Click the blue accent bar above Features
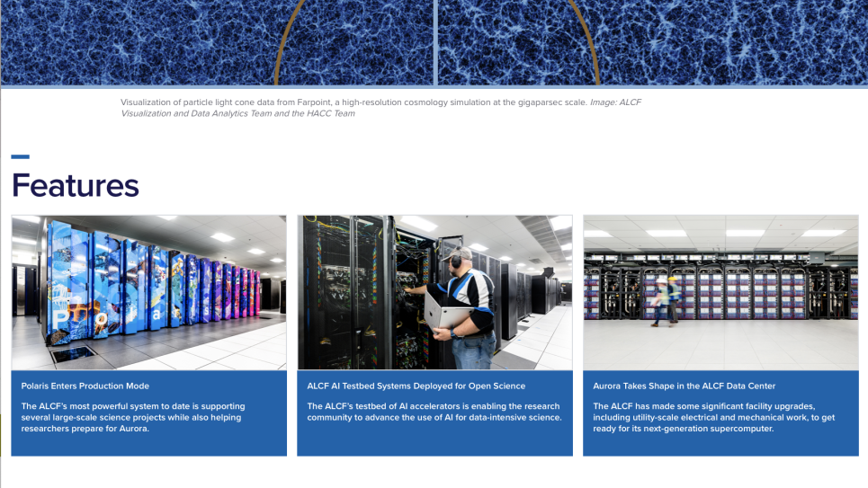 (x=20, y=157)
